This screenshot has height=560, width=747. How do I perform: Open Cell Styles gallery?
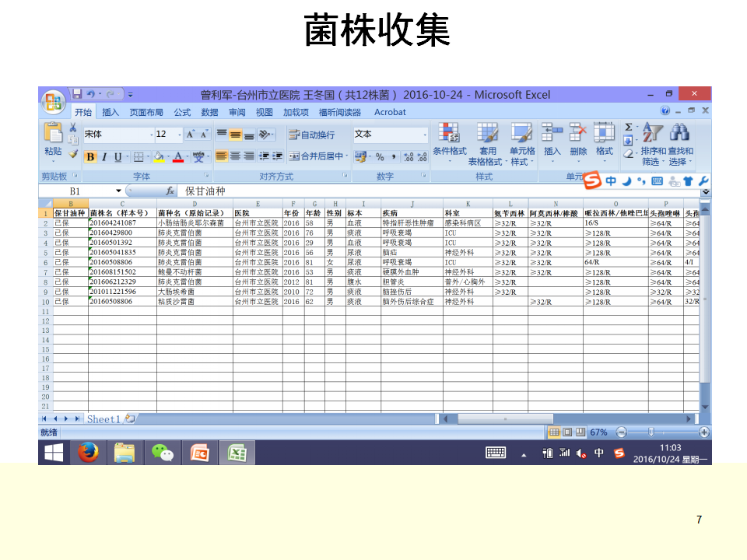[521, 143]
